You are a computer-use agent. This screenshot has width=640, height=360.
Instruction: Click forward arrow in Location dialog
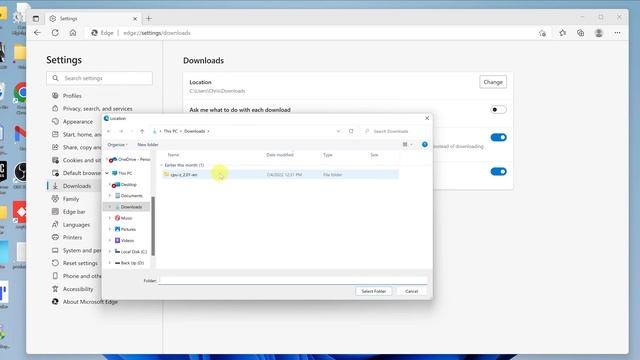point(121,131)
